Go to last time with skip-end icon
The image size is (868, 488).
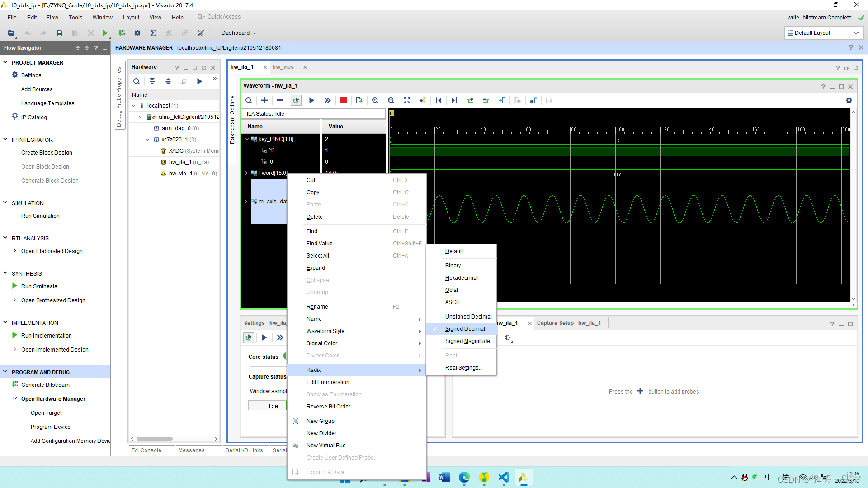[x=454, y=100]
